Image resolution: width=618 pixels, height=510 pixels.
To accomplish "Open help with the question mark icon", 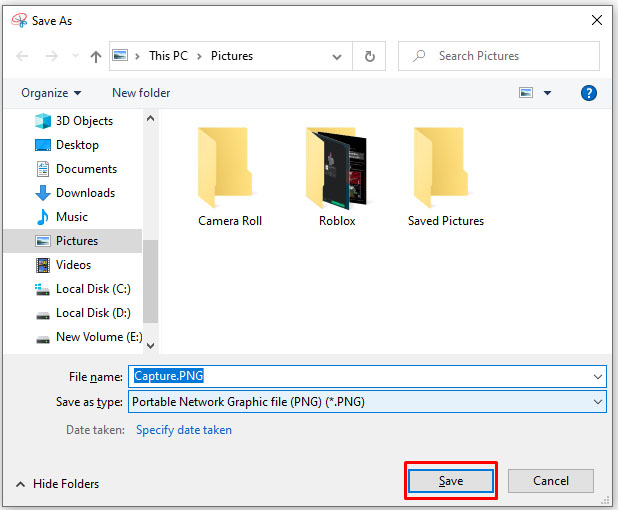I will (588, 93).
